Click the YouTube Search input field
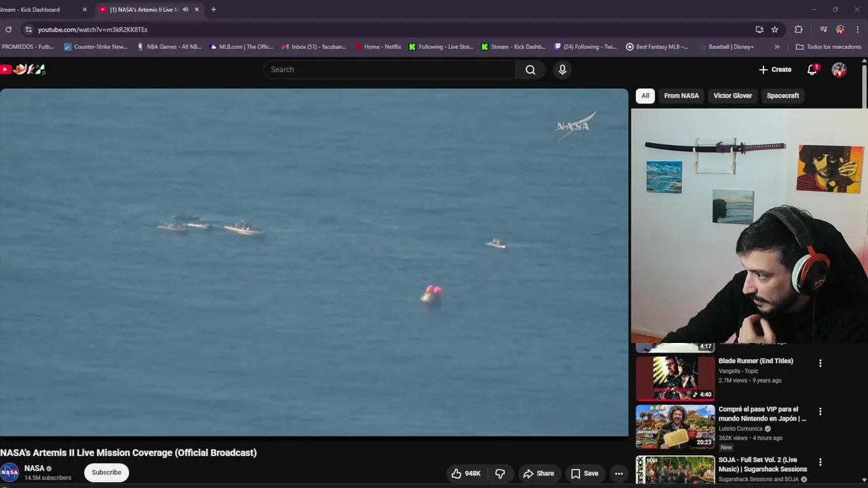Screen dimensions: 868x488 point(389,69)
